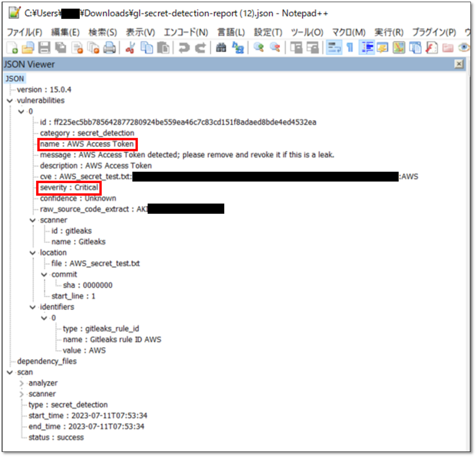Viewport: 476px width, 457px height.
Task: Open the マクロ(M) menu
Action: [x=349, y=32]
